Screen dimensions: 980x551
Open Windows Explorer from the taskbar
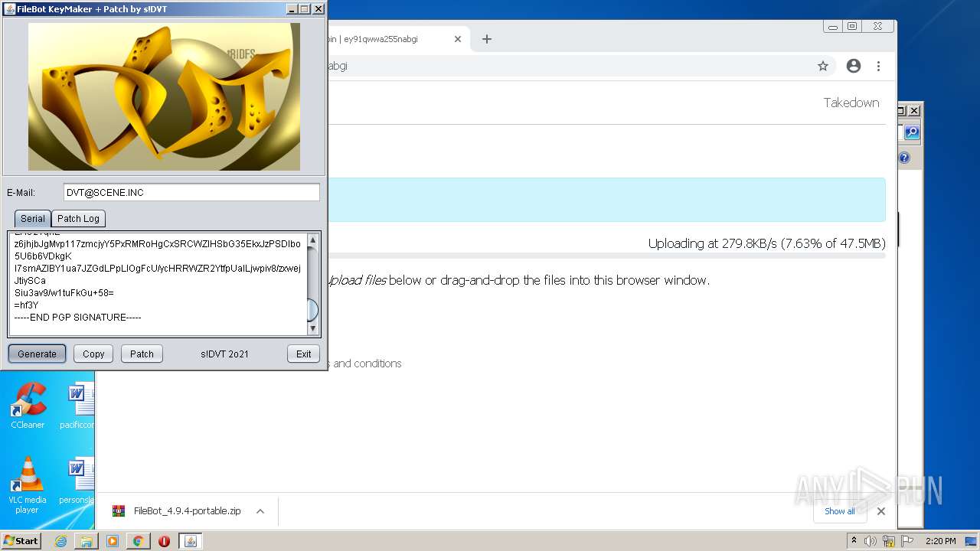pyautogui.click(x=87, y=541)
